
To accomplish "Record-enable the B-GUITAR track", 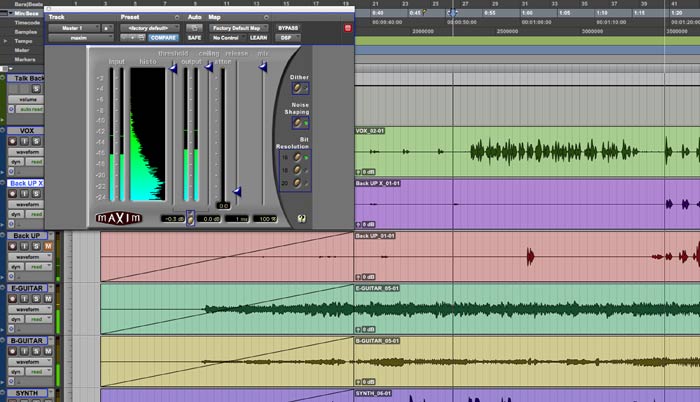I will 12,351.
